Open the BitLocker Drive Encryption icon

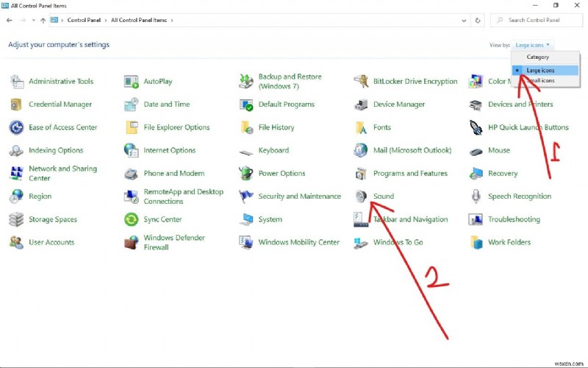(361, 82)
